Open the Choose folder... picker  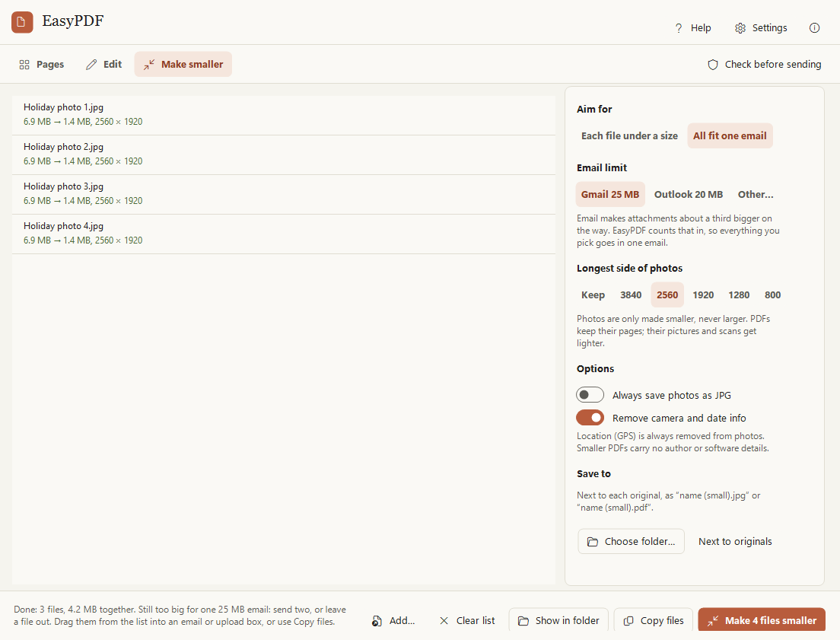(631, 541)
